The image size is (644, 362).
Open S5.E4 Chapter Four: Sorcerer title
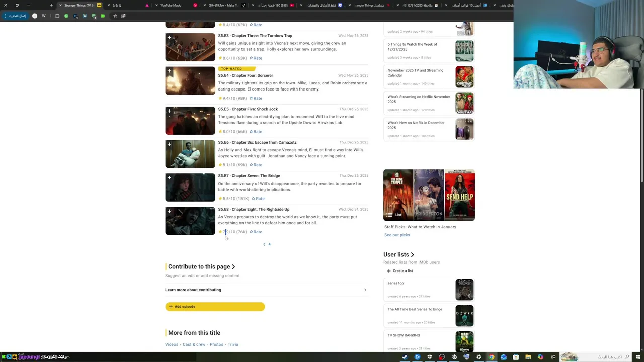pyautogui.click(x=246, y=75)
